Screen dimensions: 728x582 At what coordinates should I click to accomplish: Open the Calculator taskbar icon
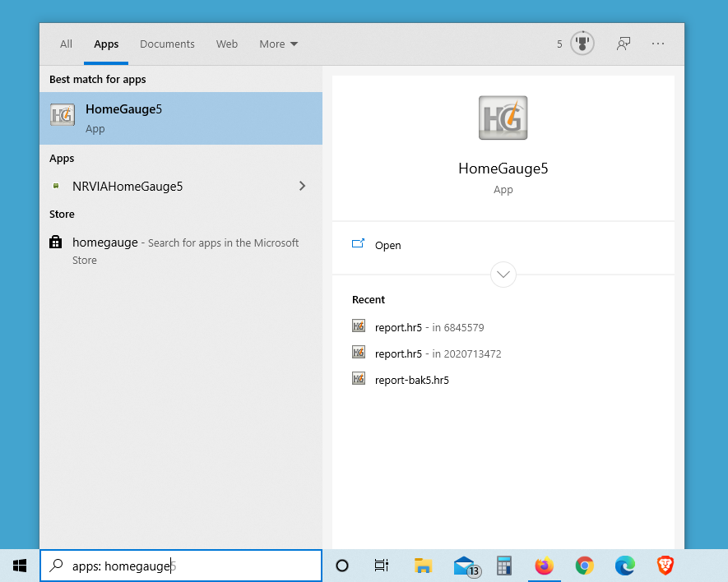tap(504, 566)
